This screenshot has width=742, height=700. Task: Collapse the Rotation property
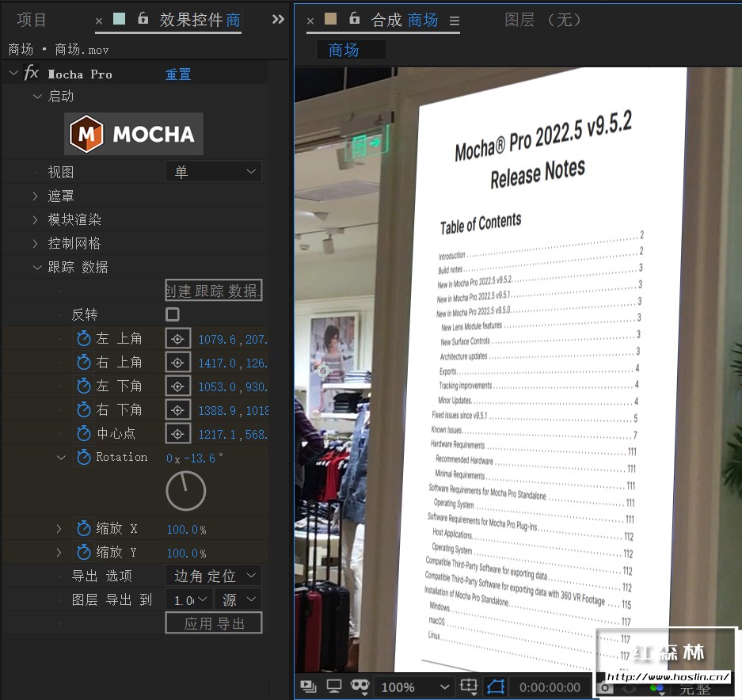point(61,457)
